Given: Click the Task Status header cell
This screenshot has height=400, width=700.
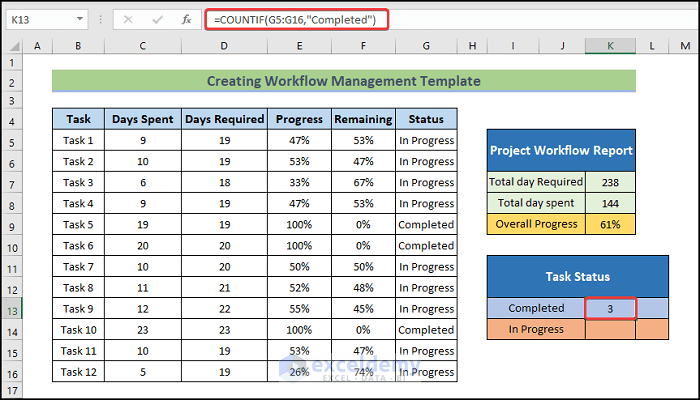Looking at the screenshot, I should 578,277.
